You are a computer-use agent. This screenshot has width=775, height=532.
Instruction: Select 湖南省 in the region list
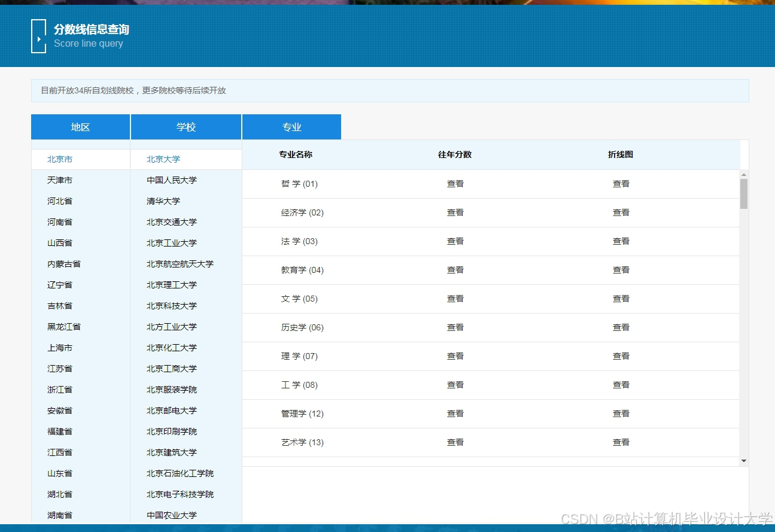(x=59, y=515)
